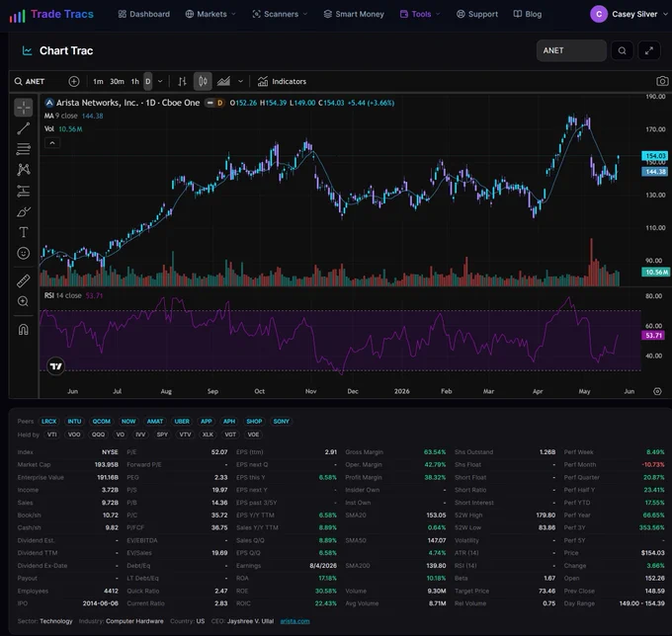Toggle candlestick chart style
This screenshot has width=672, height=636.
pyautogui.click(x=203, y=81)
